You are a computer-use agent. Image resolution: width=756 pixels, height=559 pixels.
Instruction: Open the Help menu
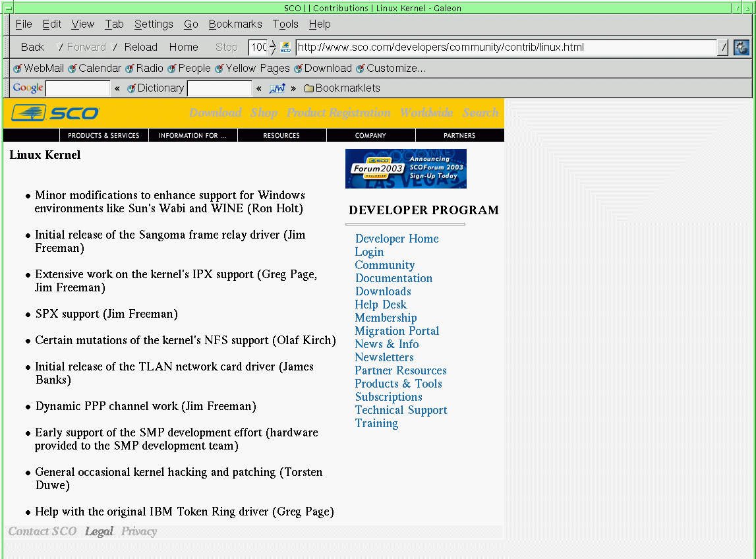320,24
